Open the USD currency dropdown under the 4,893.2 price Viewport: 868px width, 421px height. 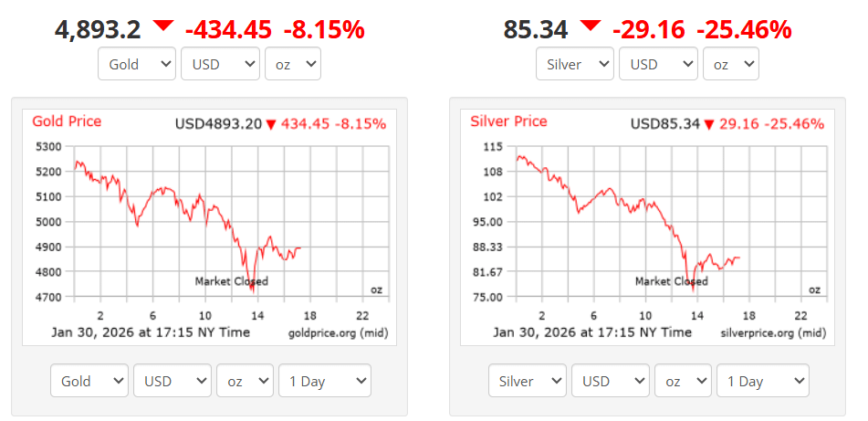[220, 65]
